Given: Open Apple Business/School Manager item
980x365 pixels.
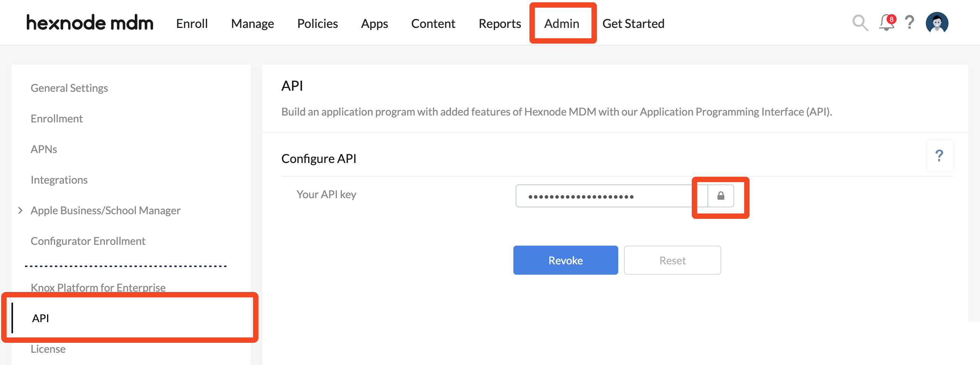Looking at the screenshot, I should coord(105,210).
